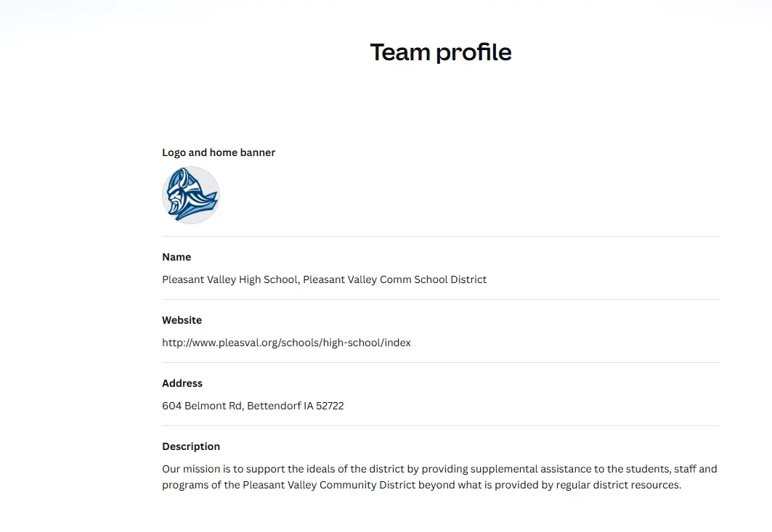Image resolution: width=772 pixels, height=532 pixels.
Task: Click the Viking team logo image
Action: [191, 195]
